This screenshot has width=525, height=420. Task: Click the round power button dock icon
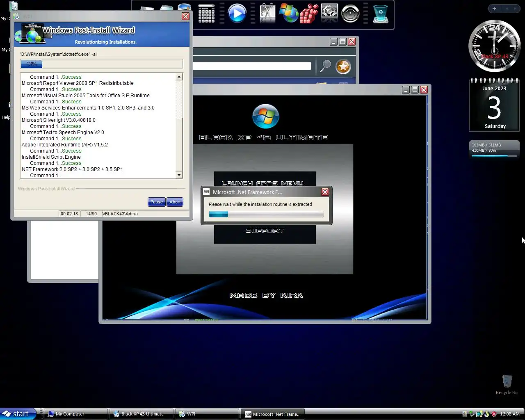point(350,13)
